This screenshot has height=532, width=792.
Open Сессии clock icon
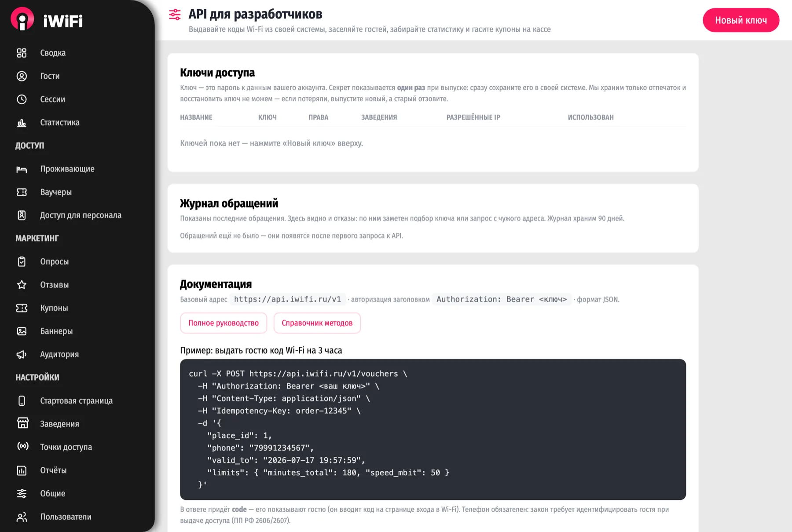22,99
